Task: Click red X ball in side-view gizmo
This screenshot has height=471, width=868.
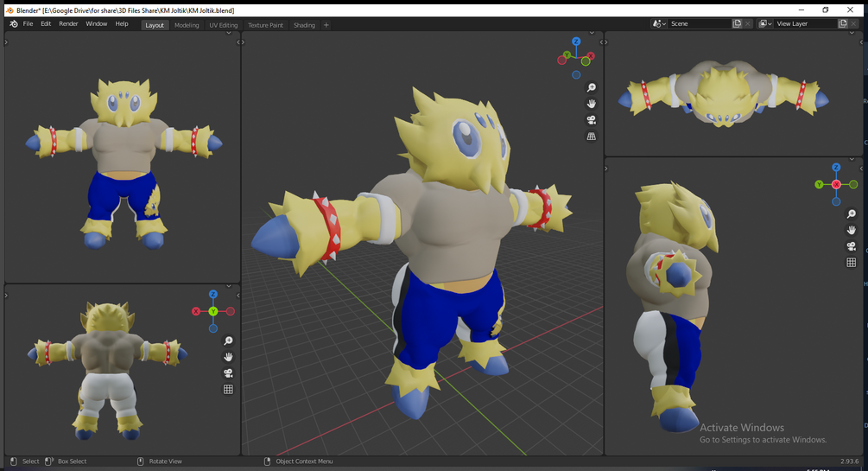Action: point(836,185)
